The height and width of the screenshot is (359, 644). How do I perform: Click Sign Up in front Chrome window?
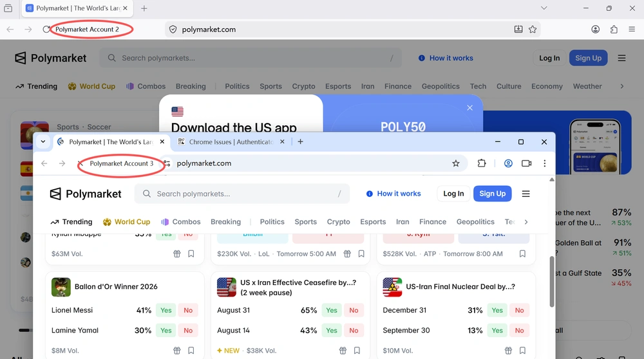(x=493, y=194)
